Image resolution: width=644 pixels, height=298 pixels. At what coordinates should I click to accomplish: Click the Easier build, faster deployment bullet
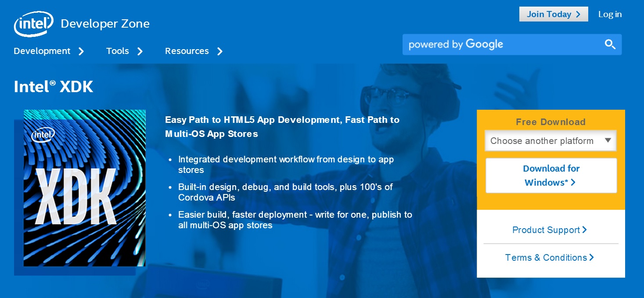point(295,220)
